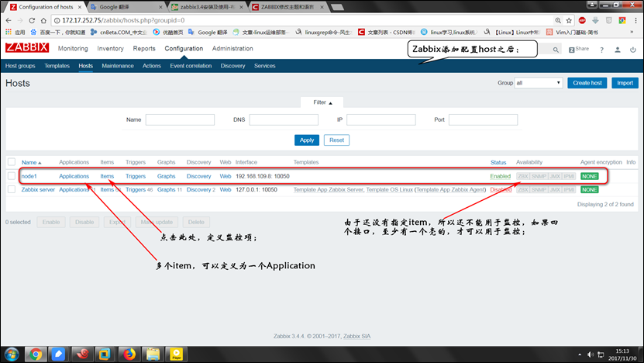Viewport: 644px width, 363px height.
Task: Collapse the Filter panel
Action: pyautogui.click(x=322, y=102)
